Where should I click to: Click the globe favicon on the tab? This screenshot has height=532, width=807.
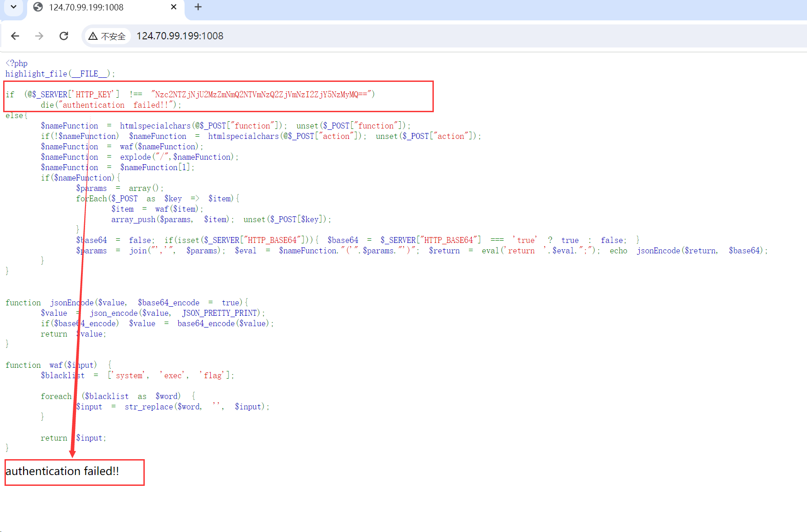pyautogui.click(x=38, y=7)
